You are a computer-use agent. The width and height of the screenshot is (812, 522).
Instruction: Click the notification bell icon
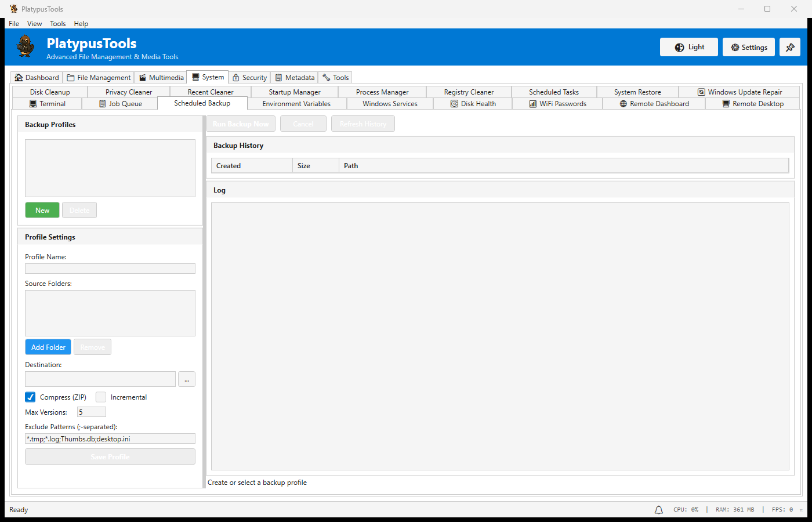click(658, 510)
